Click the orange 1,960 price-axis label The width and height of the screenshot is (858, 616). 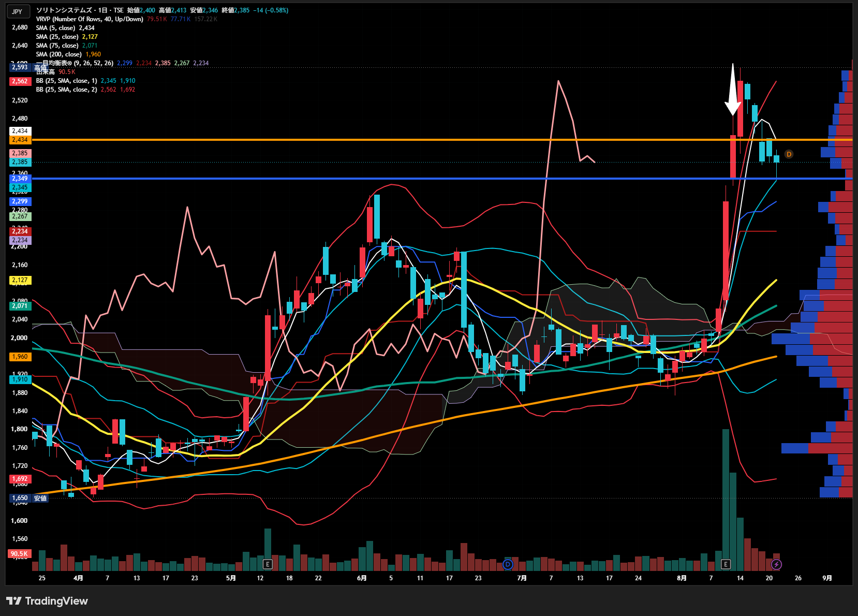(x=20, y=357)
